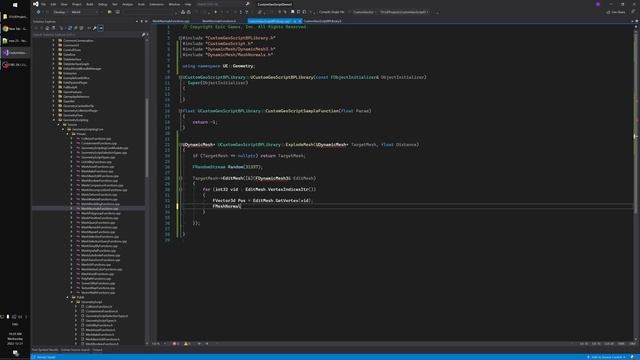Expand the CommonUI folder
The image size is (640, 360).
pyautogui.click(x=54, y=45)
